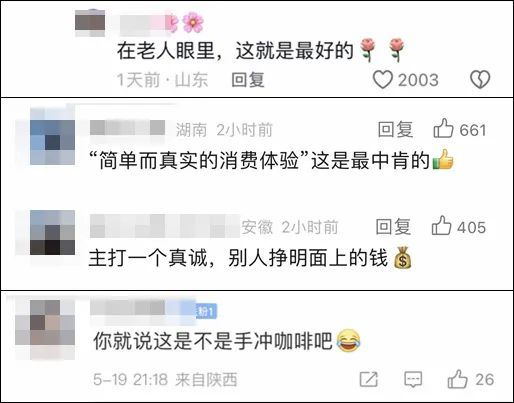Viewport: 514px width, 403px height.
Task: Share the hand-drip coffee comment
Action: pos(369,379)
